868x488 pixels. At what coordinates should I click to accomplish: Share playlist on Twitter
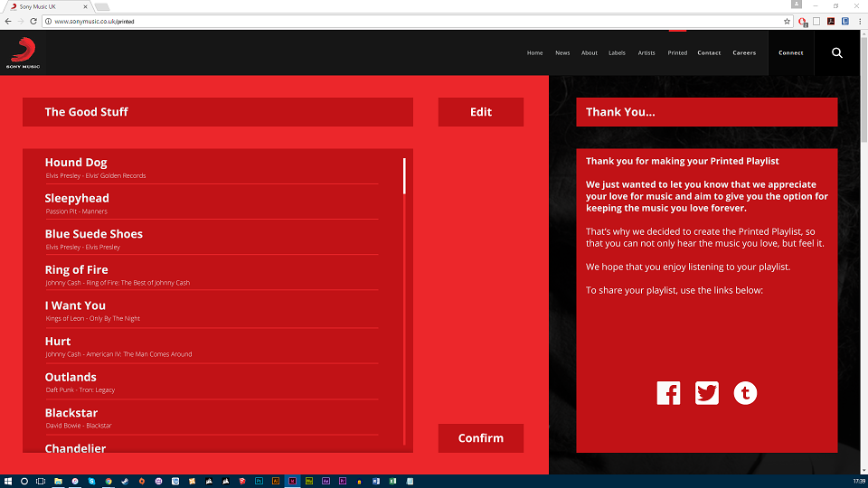(x=707, y=393)
